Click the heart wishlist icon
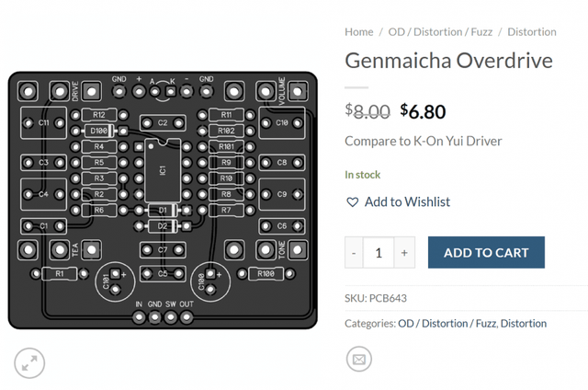 pos(352,202)
